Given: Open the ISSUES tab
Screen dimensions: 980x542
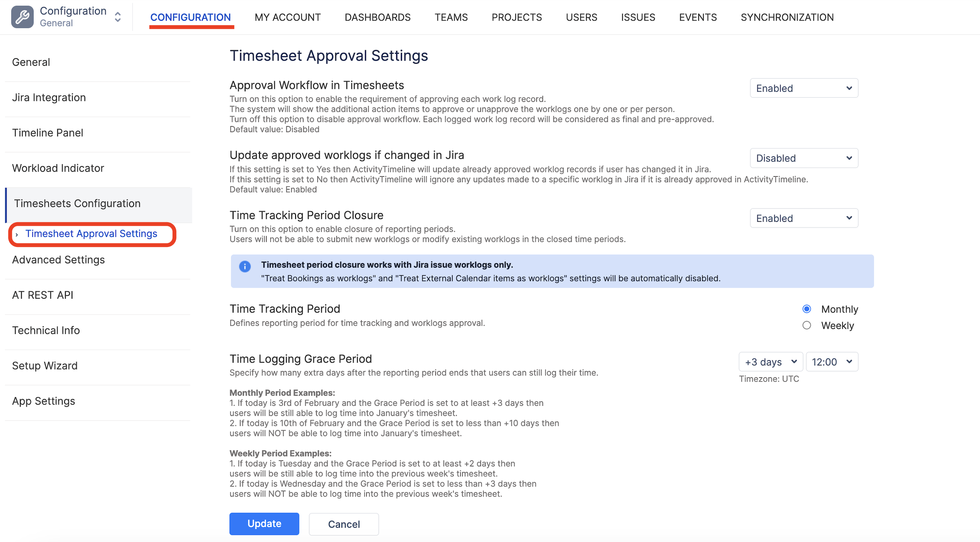Looking at the screenshot, I should [x=638, y=17].
